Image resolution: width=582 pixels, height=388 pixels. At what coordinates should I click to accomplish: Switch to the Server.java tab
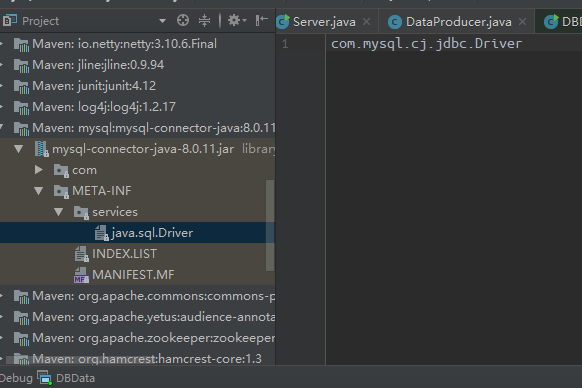coord(324,22)
